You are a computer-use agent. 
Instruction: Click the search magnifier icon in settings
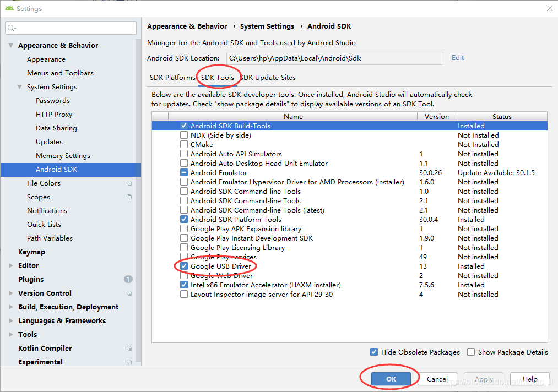tap(12, 28)
